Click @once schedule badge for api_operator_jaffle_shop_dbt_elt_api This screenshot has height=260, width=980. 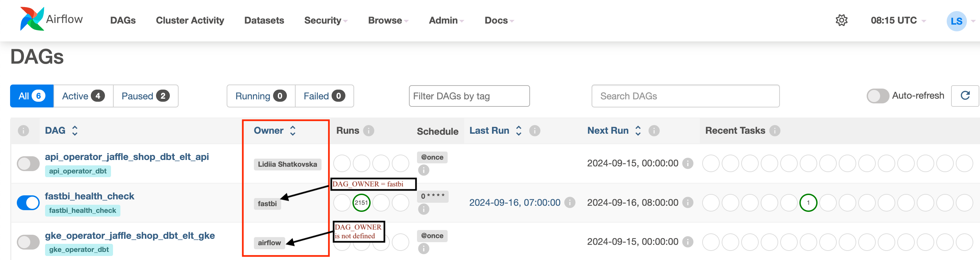(432, 157)
